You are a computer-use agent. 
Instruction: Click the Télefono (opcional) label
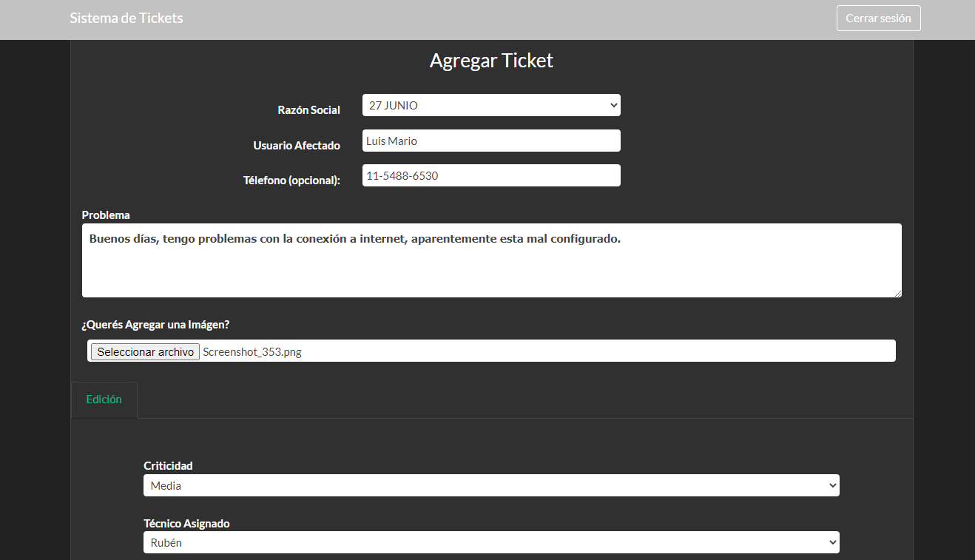291,181
